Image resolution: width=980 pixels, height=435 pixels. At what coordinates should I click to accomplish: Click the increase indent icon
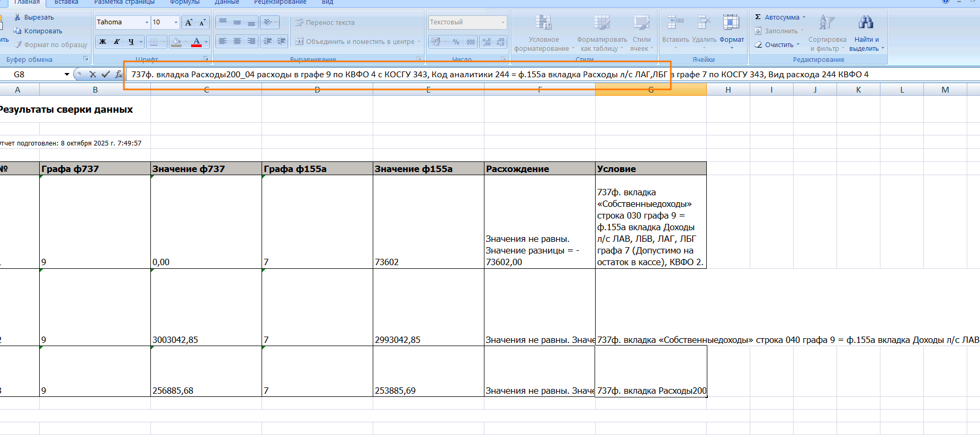[x=281, y=41]
